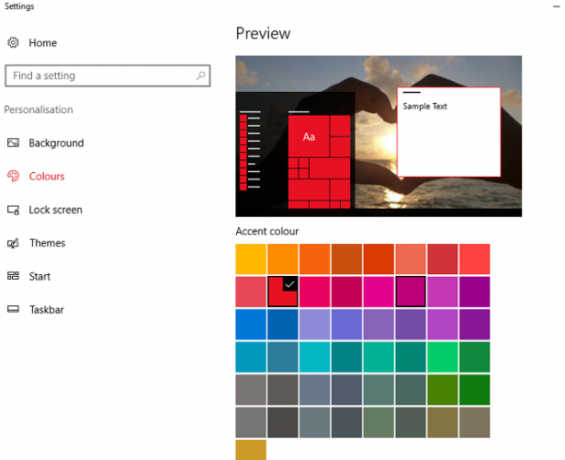Click the Start tiles icon

click(13, 276)
